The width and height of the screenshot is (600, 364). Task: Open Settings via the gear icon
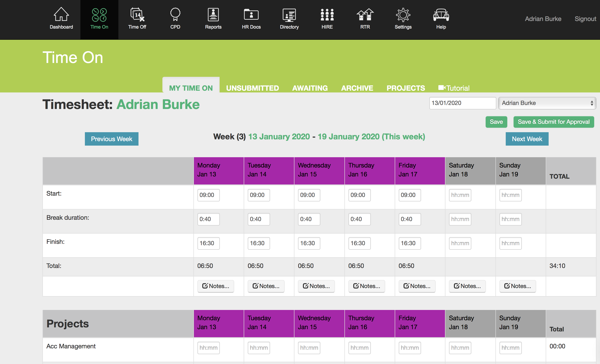tap(403, 15)
